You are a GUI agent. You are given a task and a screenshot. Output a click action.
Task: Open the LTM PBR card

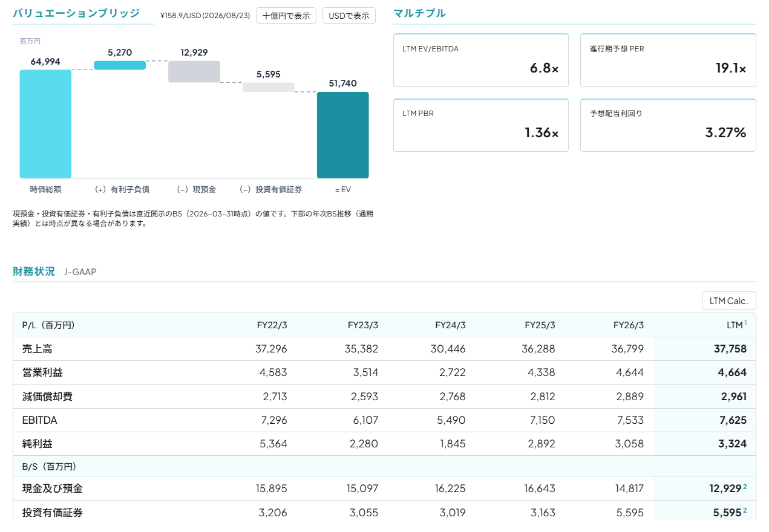(481, 125)
